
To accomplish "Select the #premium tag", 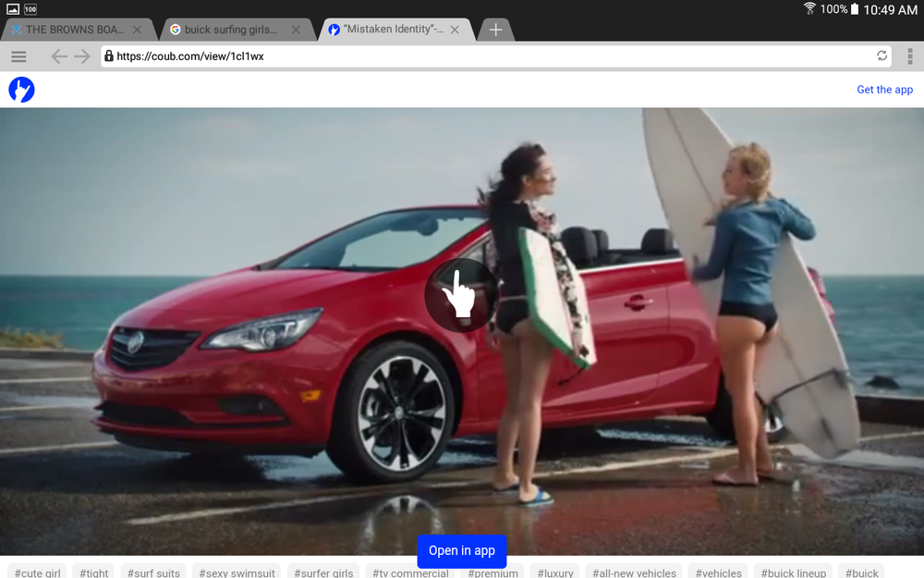I will (x=492, y=572).
